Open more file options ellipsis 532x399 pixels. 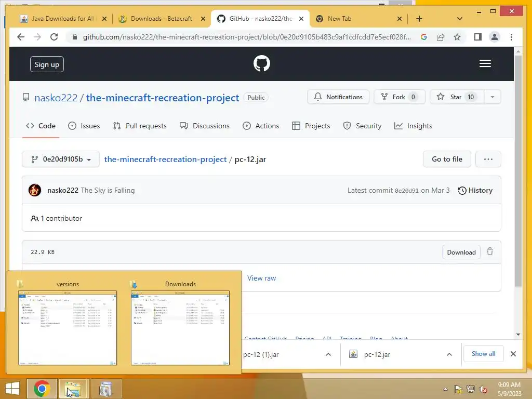(x=488, y=159)
